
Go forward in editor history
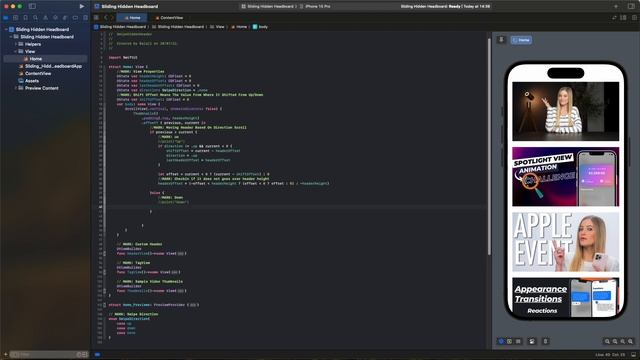coord(112,18)
